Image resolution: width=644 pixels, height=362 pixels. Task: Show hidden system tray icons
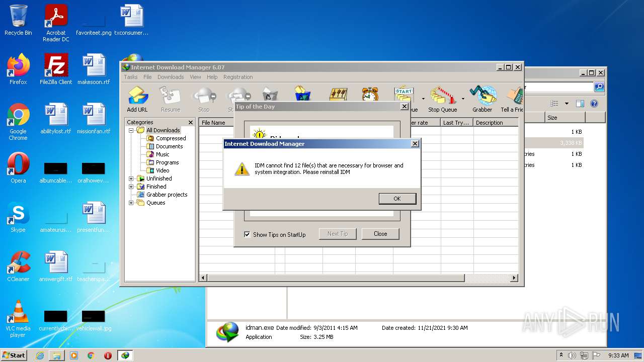(x=561, y=355)
